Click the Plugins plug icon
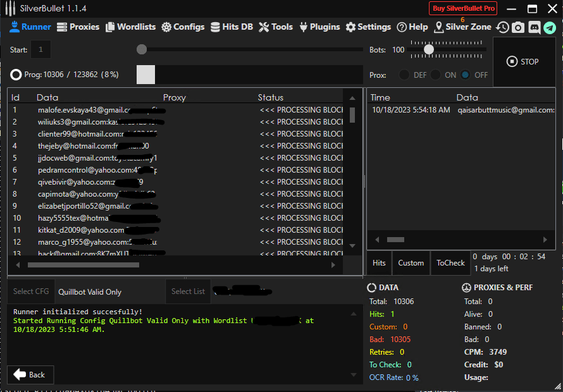This screenshot has height=392, width=563. tap(304, 27)
